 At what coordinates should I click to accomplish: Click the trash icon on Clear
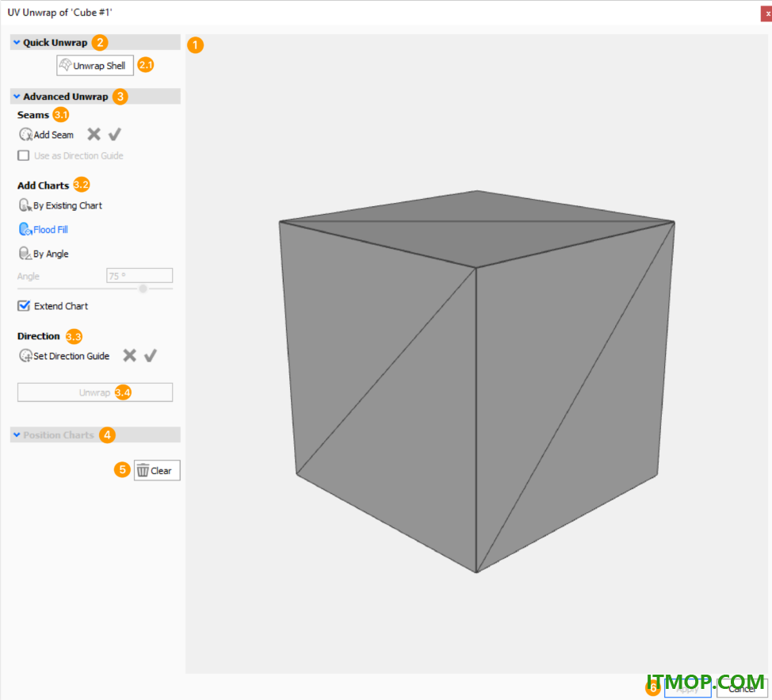coord(143,470)
